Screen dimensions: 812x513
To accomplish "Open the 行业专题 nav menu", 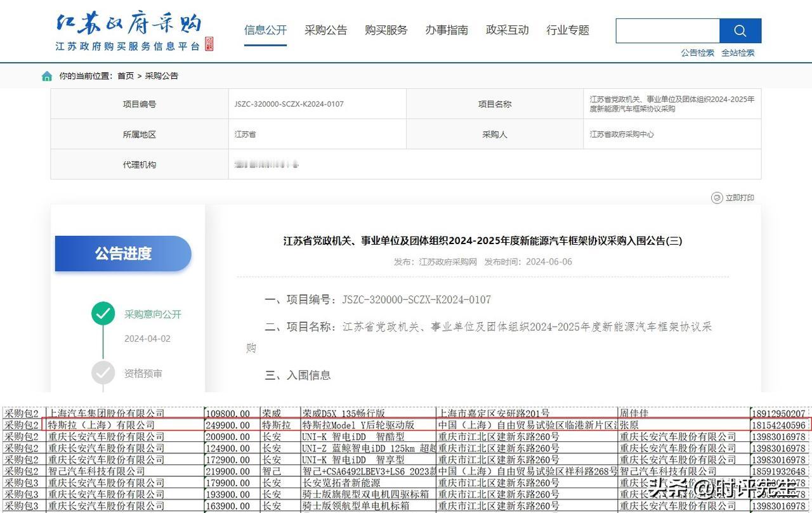I will tap(568, 30).
